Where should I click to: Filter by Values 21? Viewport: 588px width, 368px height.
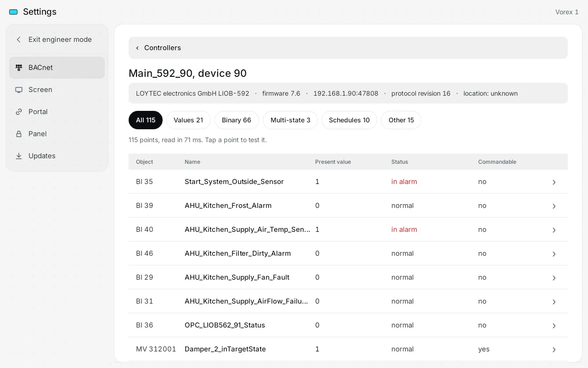pyautogui.click(x=188, y=120)
